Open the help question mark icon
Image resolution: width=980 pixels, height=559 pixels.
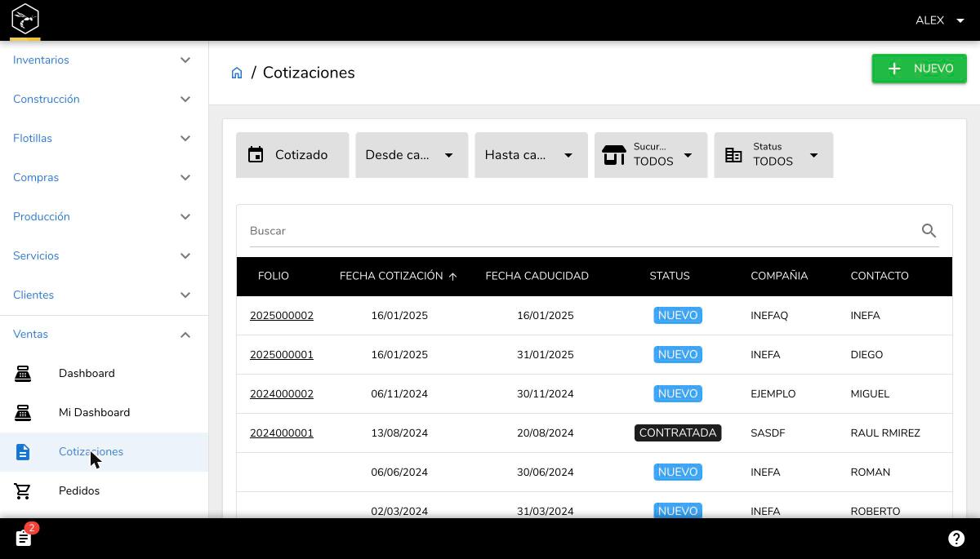956,539
